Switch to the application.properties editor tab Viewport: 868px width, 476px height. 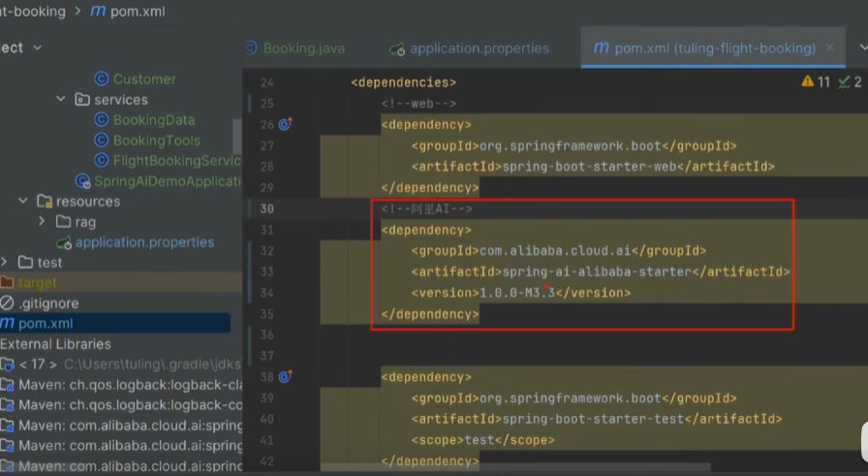479,48
